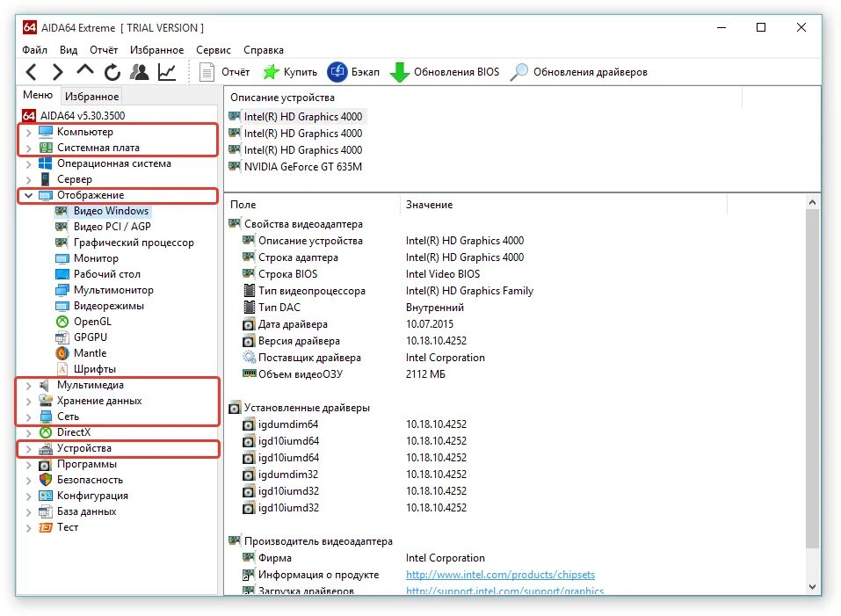Open the Отчёт menu in menu bar
Viewport: 841px width, 616px height.
click(104, 50)
